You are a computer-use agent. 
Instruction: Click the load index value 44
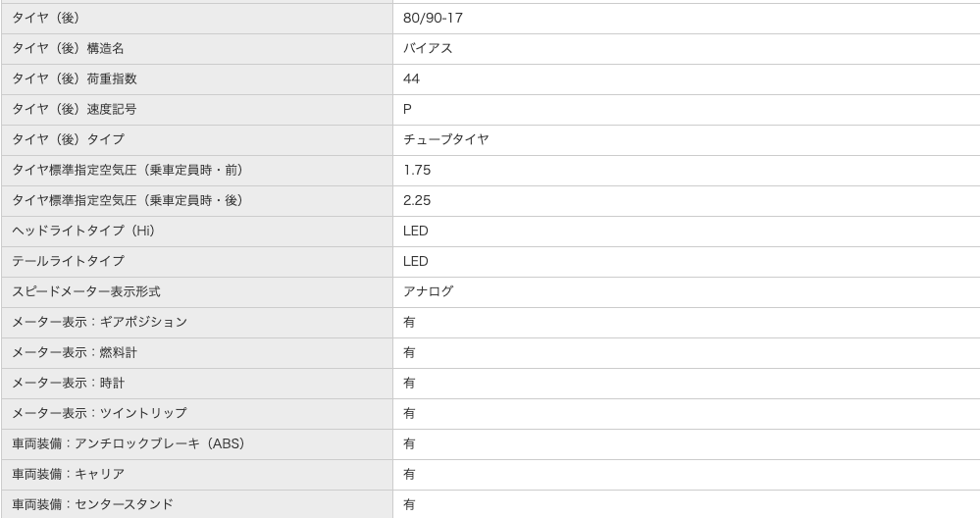tap(412, 79)
